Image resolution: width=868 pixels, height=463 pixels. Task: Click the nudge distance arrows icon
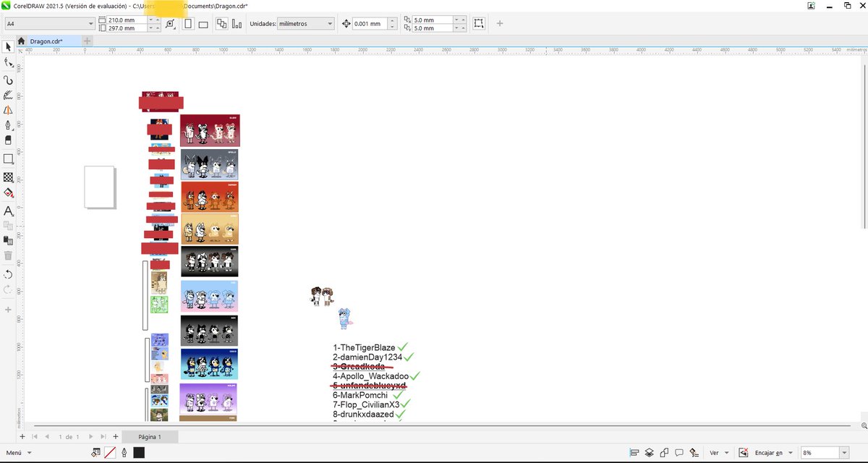point(346,23)
